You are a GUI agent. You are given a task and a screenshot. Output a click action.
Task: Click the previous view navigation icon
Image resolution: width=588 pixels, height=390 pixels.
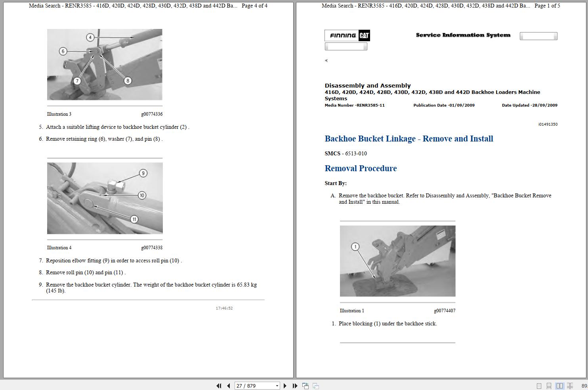click(305, 386)
